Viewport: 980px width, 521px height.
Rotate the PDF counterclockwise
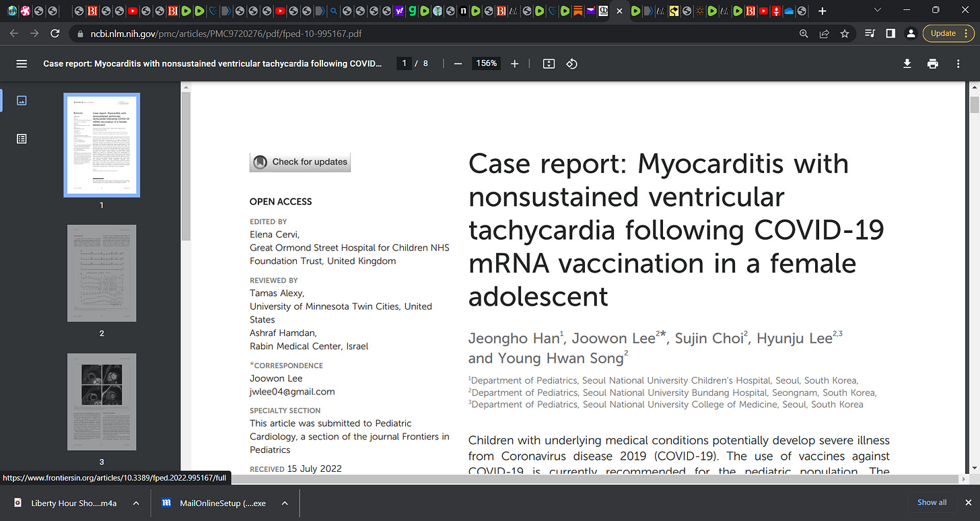click(571, 63)
